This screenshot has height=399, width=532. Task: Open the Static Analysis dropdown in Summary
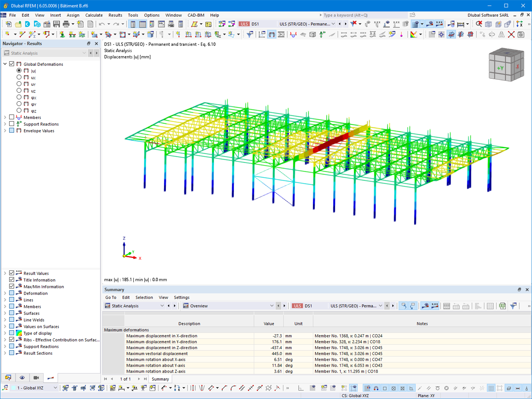(162, 306)
